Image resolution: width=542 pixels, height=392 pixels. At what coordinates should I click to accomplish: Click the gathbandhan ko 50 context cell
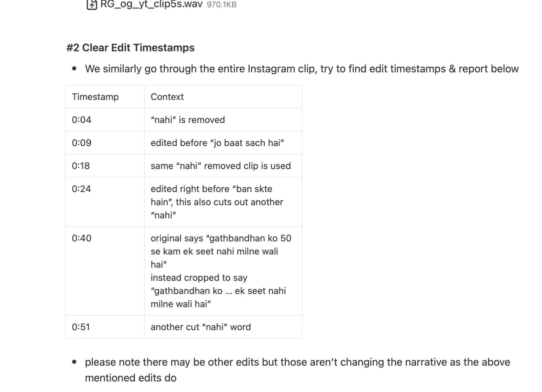223,271
